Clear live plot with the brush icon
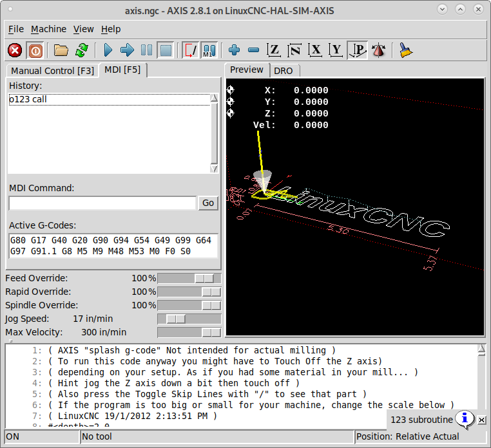The height and width of the screenshot is (448, 491). pyautogui.click(x=405, y=50)
